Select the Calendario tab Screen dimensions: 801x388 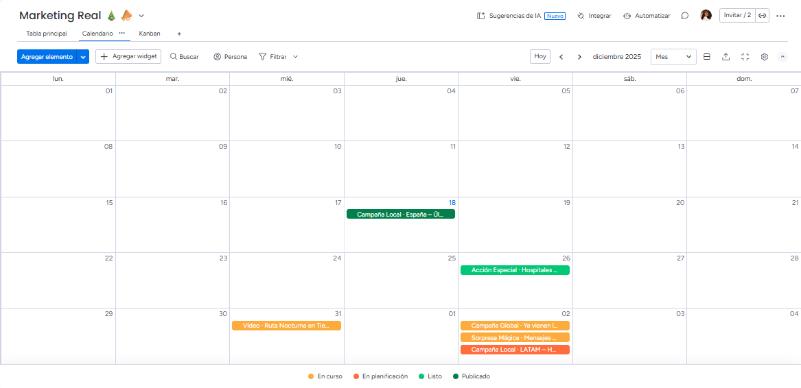point(97,33)
